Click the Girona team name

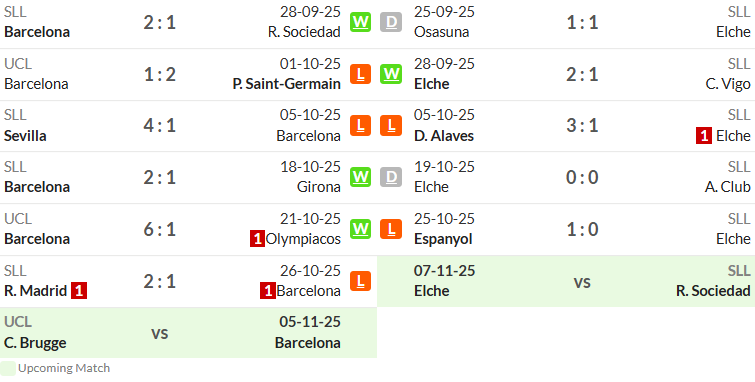tap(318, 187)
